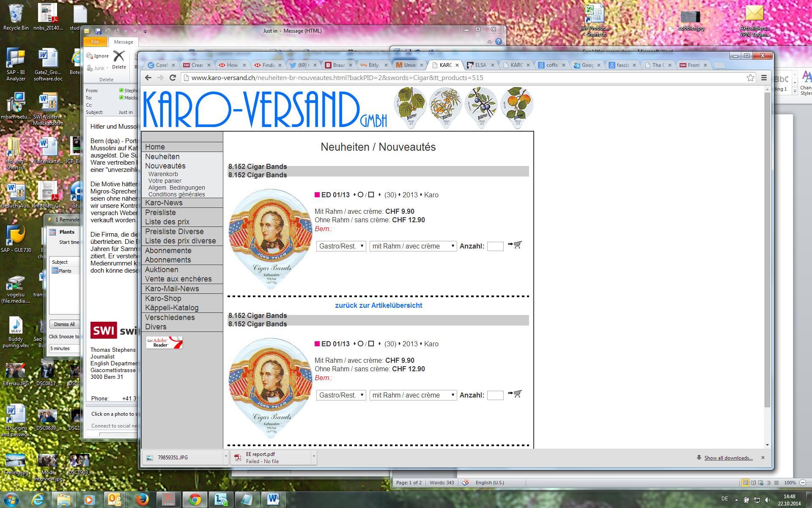
Task: Close the downloads bar in Chrome
Action: 763,458
